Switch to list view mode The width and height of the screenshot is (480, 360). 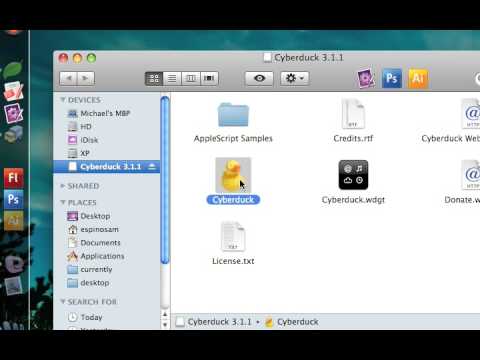(x=172, y=78)
